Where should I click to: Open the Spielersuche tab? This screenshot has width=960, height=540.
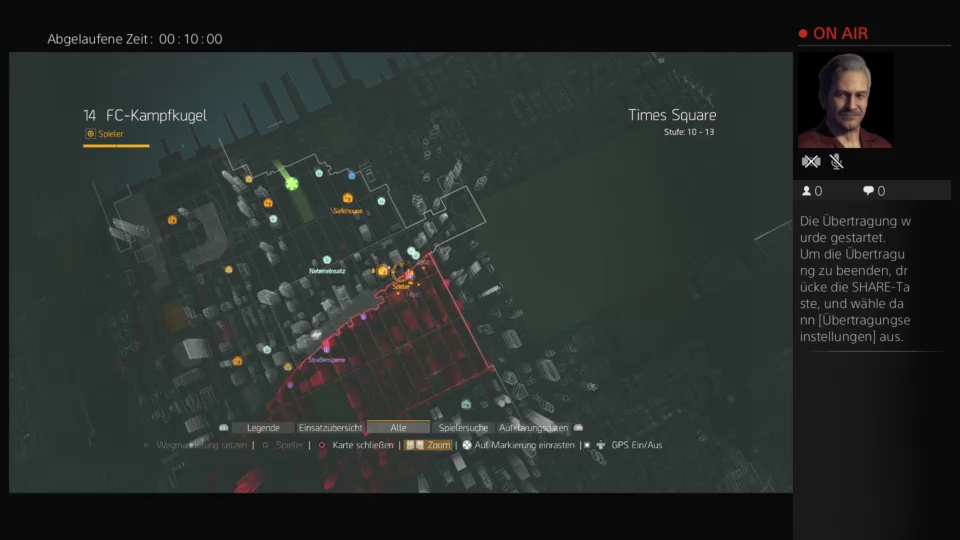point(464,427)
